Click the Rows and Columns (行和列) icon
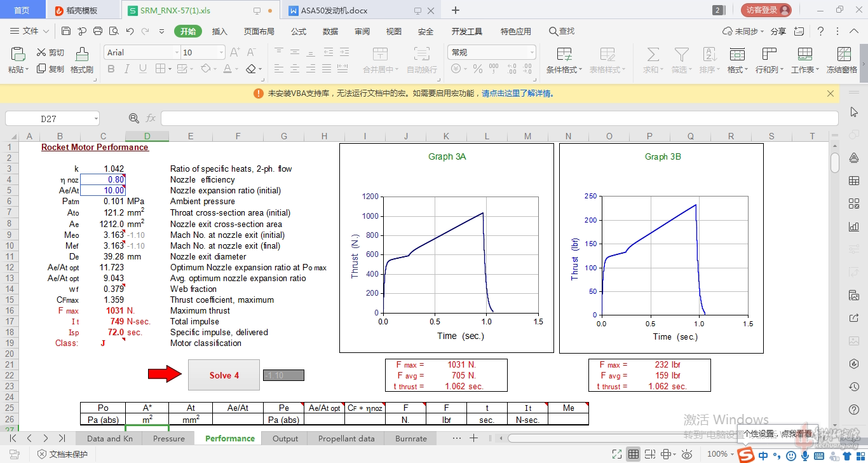The image size is (868, 463). [770, 60]
